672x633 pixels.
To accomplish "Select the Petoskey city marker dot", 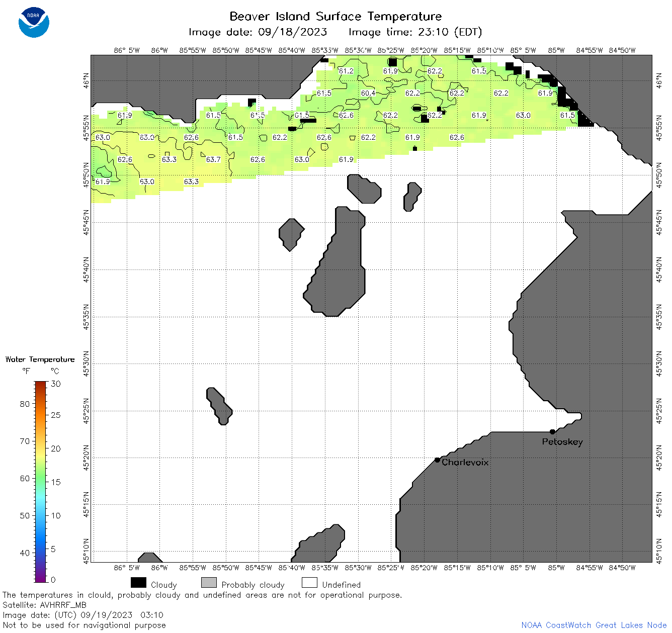I will (x=552, y=431).
